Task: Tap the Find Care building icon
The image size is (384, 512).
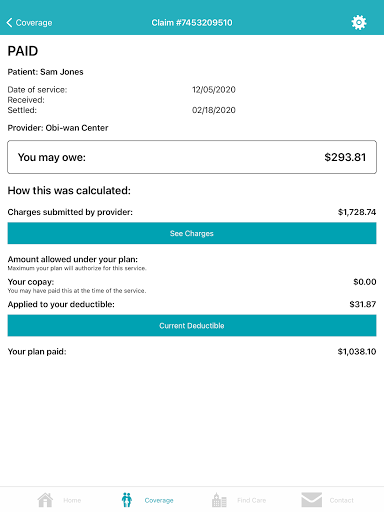Action: (219, 500)
